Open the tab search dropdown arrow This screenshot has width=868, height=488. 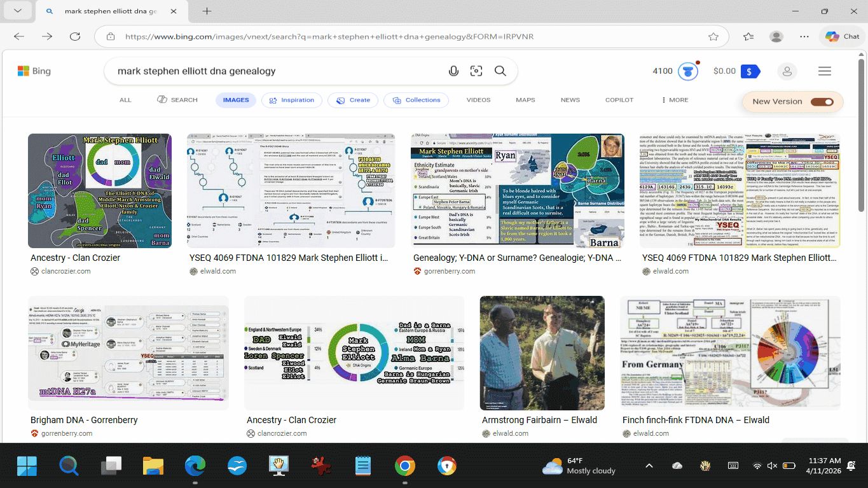click(17, 11)
